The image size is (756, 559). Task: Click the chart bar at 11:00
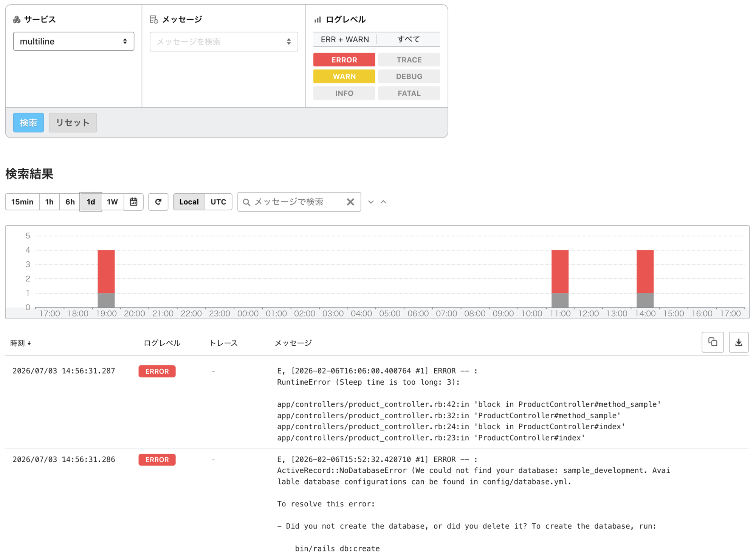click(560, 279)
